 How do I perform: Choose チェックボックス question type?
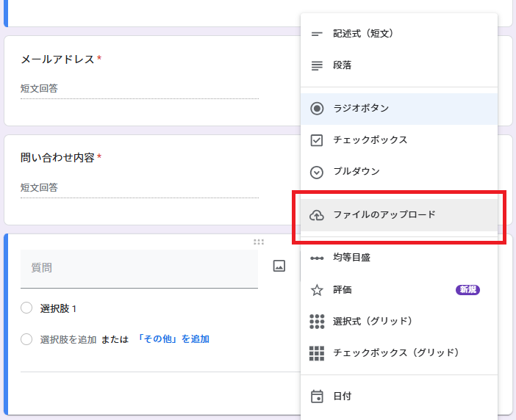coord(370,140)
